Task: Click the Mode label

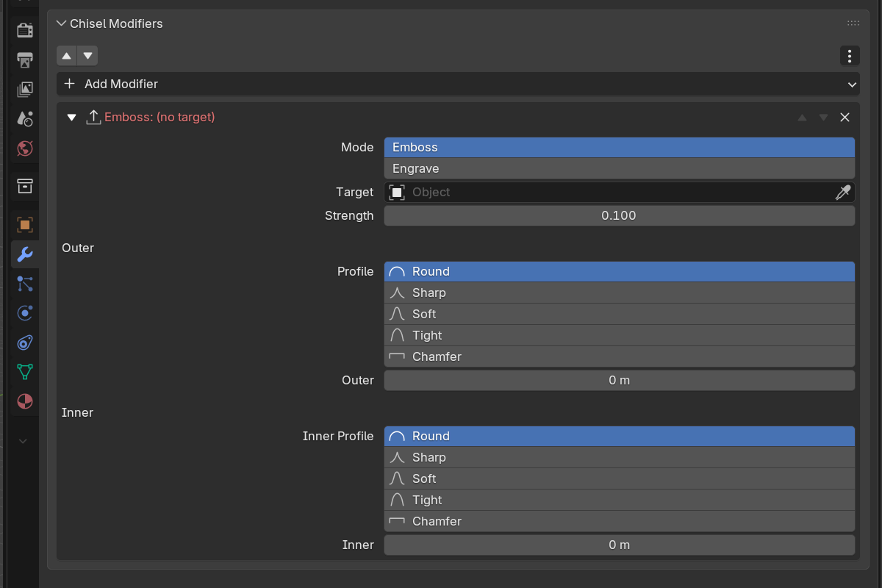Action: pyautogui.click(x=357, y=147)
